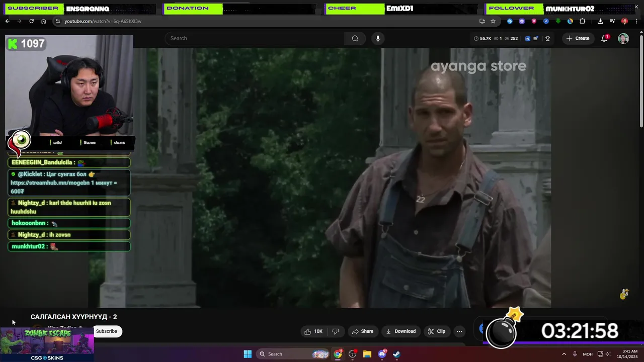Image resolution: width=644 pixels, height=362 pixels.
Task: Switch to Chrome in the taskbar
Action: pyautogui.click(x=338, y=354)
